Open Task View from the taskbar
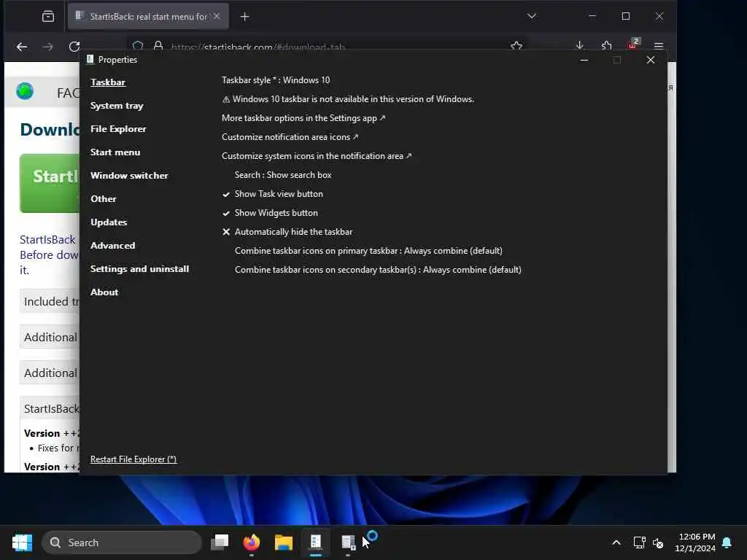The image size is (747, 560). click(x=220, y=542)
